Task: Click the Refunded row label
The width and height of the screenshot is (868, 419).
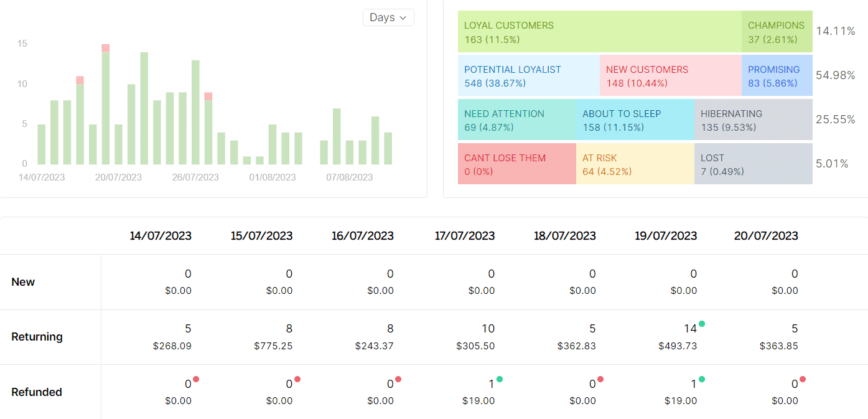Action: point(37,392)
